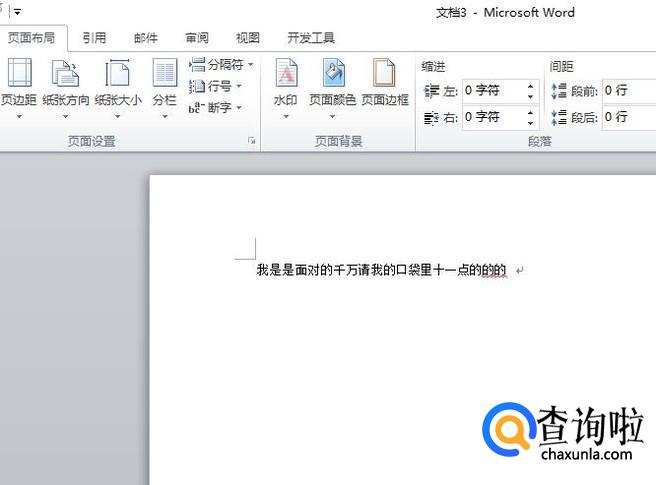Open the 页面设置 dialog launcher
Image resolution: width=656 pixels, height=485 pixels.
click(251, 141)
